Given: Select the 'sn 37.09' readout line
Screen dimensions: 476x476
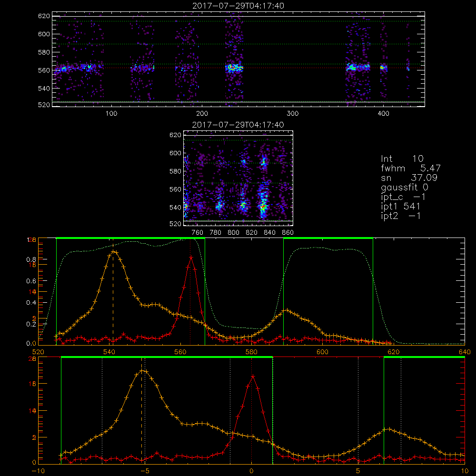Looking at the screenshot, I should 409,178.
